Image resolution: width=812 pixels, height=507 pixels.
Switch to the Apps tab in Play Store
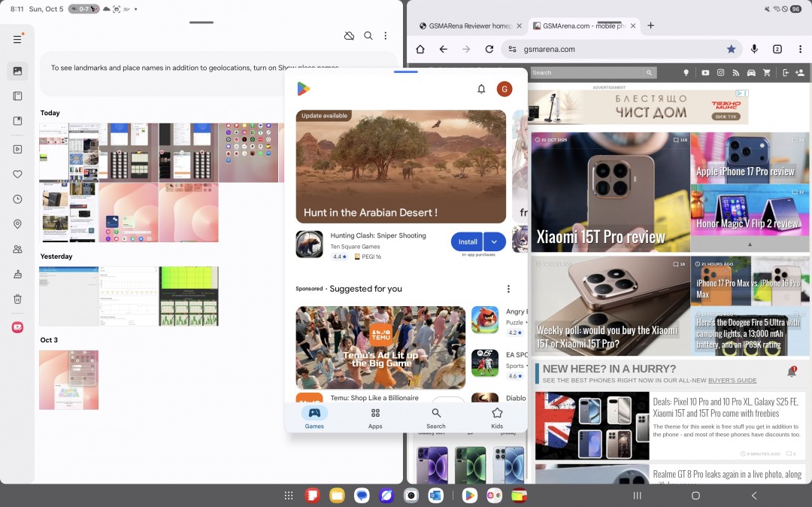pos(375,418)
